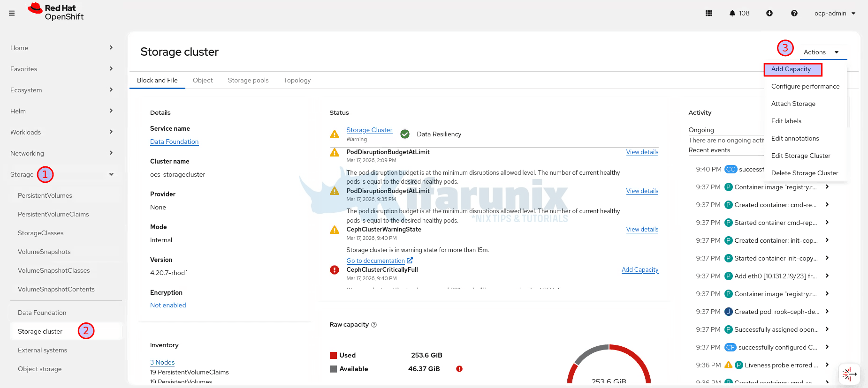868x388 pixels.
Task: Open VolumeSnapshots in the sidebar
Action: pyautogui.click(x=66, y=252)
